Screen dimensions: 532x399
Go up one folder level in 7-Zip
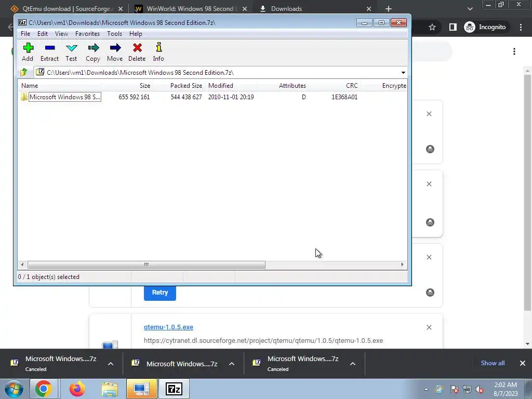coord(24,72)
